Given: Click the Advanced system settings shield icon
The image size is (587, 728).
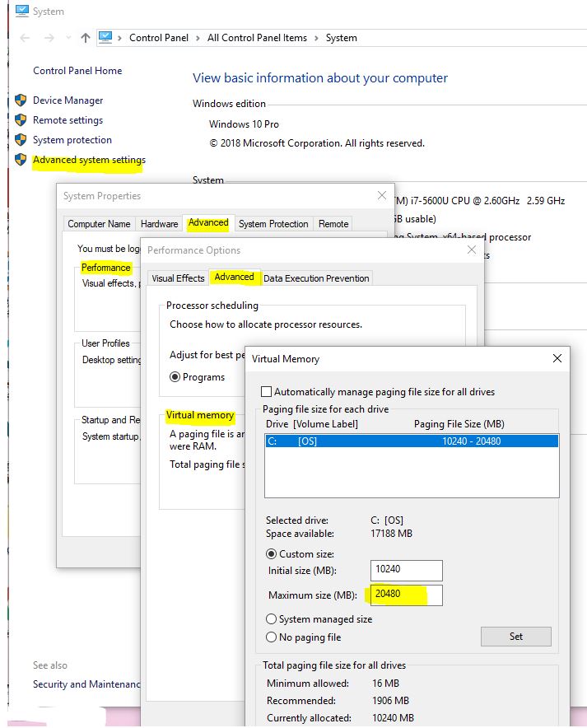Looking at the screenshot, I should [21, 160].
